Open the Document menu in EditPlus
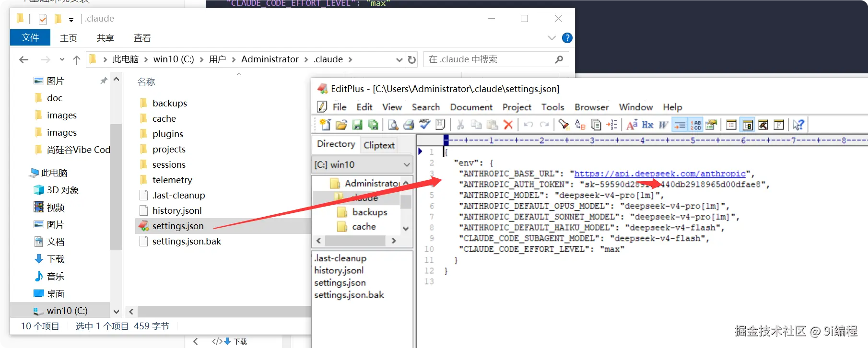Viewport: 868px width, 348px height. point(471,107)
